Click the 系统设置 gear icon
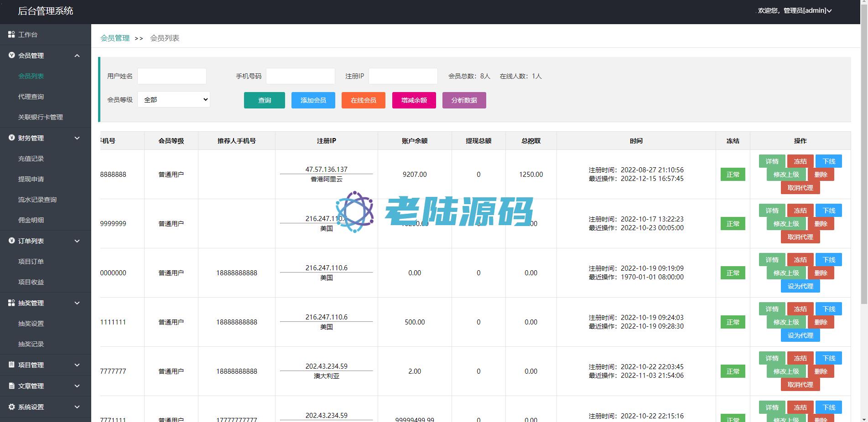This screenshot has width=868, height=422. point(11,407)
